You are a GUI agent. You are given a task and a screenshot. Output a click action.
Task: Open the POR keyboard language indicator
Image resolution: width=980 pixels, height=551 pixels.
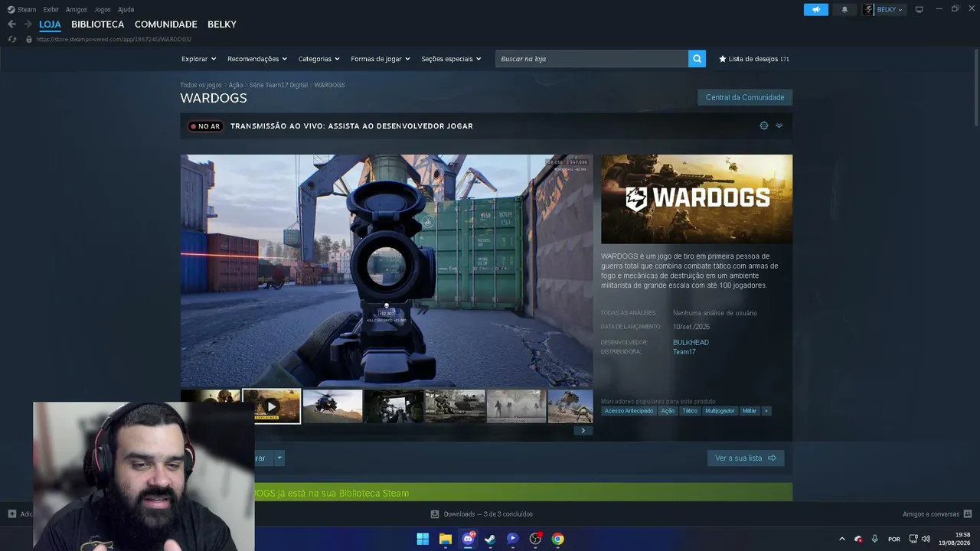click(894, 540)
